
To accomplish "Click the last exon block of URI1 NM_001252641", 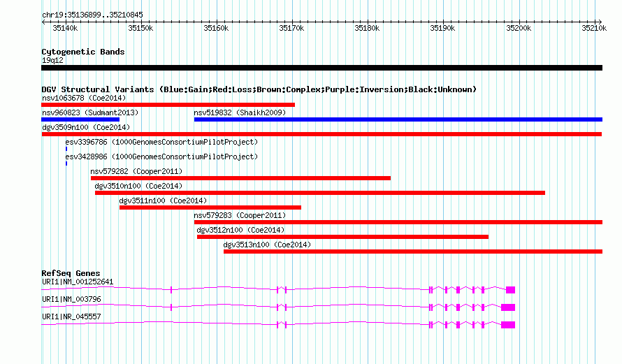I will [x=511, y=290].
